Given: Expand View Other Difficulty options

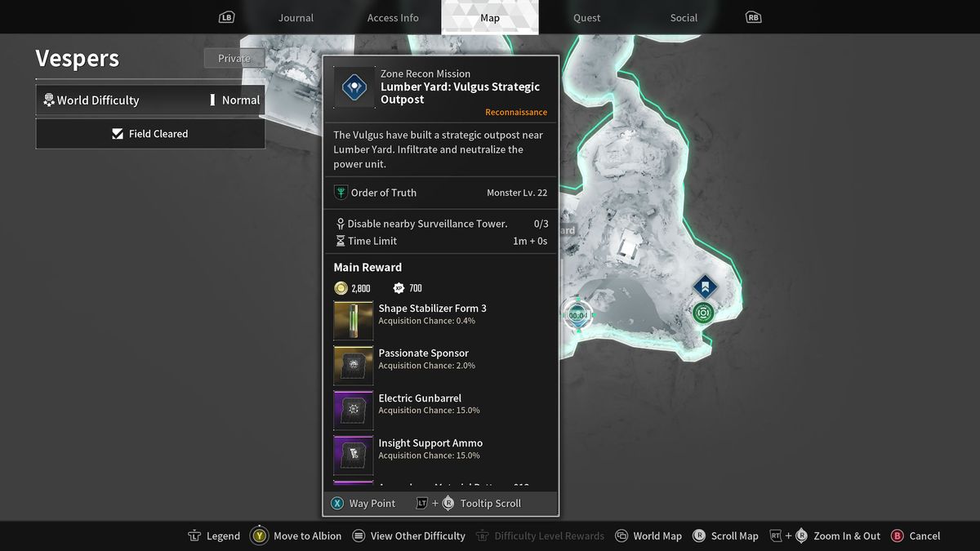Looking at the screenshot, I should coord(408,535).
